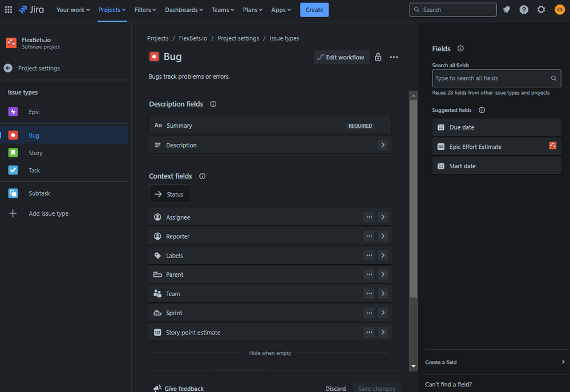570x392 pixels.
Task: Open the settings gear icon
Action: point(541,10)
